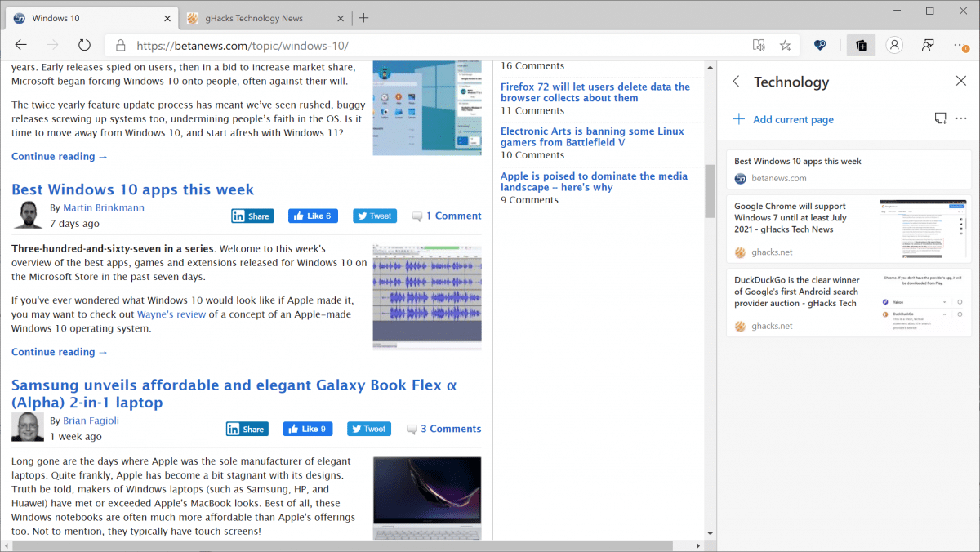Viewport: 980px width, 552px height.
Task: Open a new browser tab
Action: click(364, 16)
